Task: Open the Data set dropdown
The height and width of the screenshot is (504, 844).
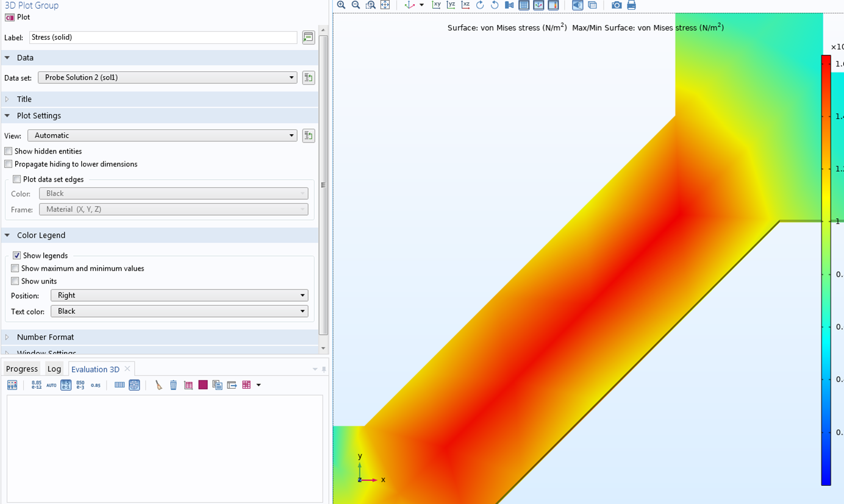Action: pyautogui.click(x=167, y=77)
